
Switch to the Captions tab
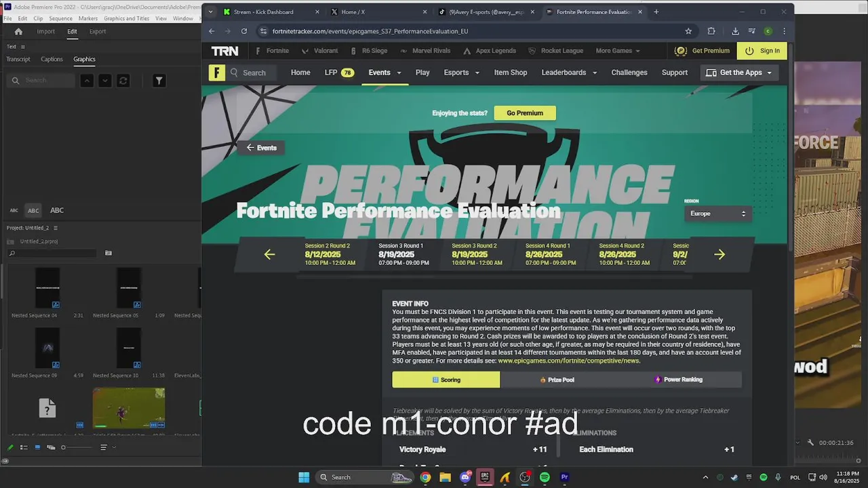tap(52, 59)
